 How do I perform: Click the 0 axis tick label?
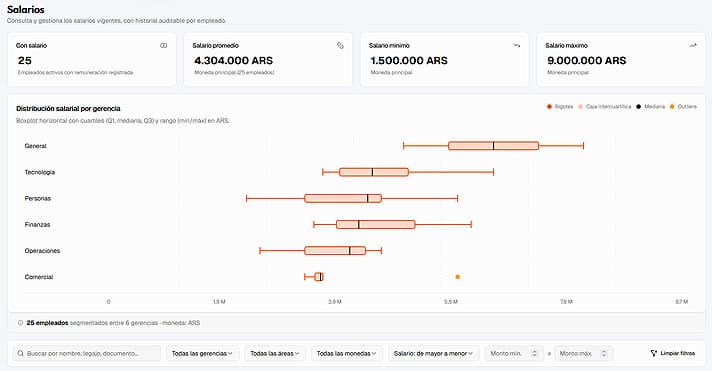click(109, 302)
